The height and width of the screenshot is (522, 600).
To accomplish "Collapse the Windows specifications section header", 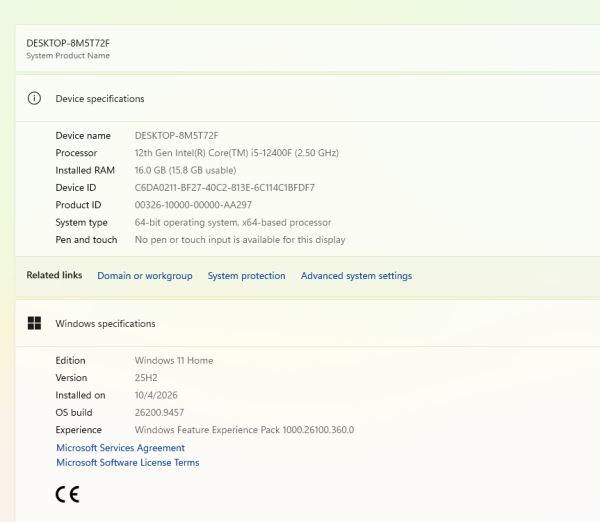I will 308,323.
